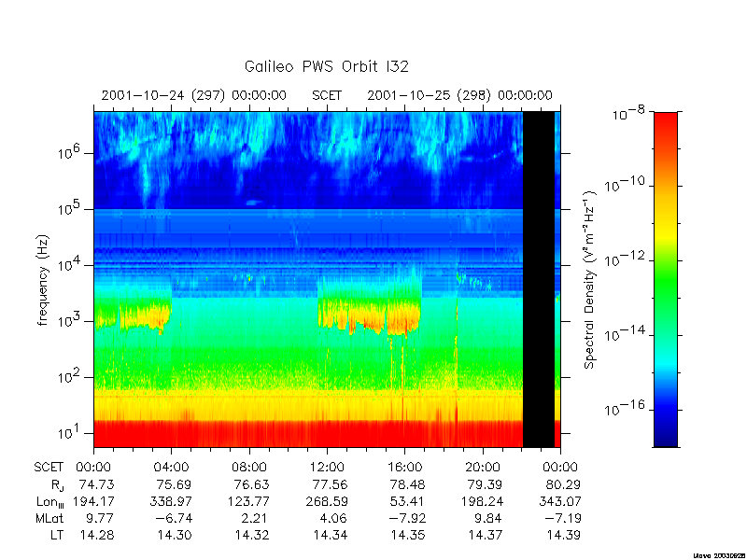This screenshot has height=560, width=747.
Task: Select the 08:00 SCET tick label
Action: (x=249, y=468)
